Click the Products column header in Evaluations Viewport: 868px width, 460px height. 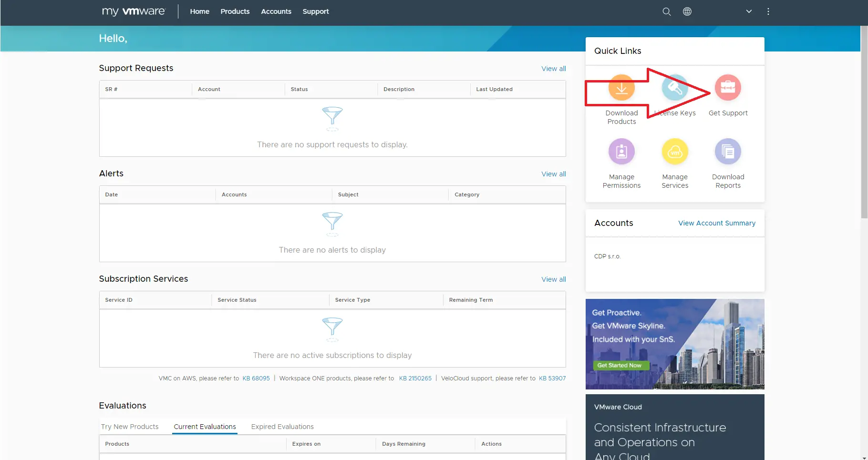[x=193, y=444]
